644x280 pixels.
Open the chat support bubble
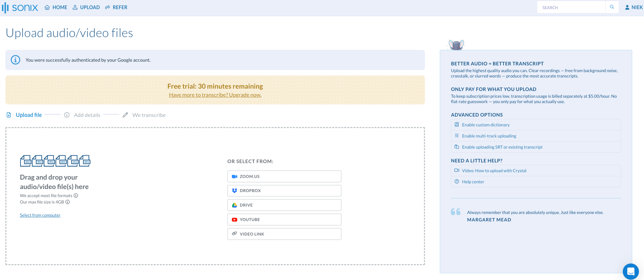[631, 271]
